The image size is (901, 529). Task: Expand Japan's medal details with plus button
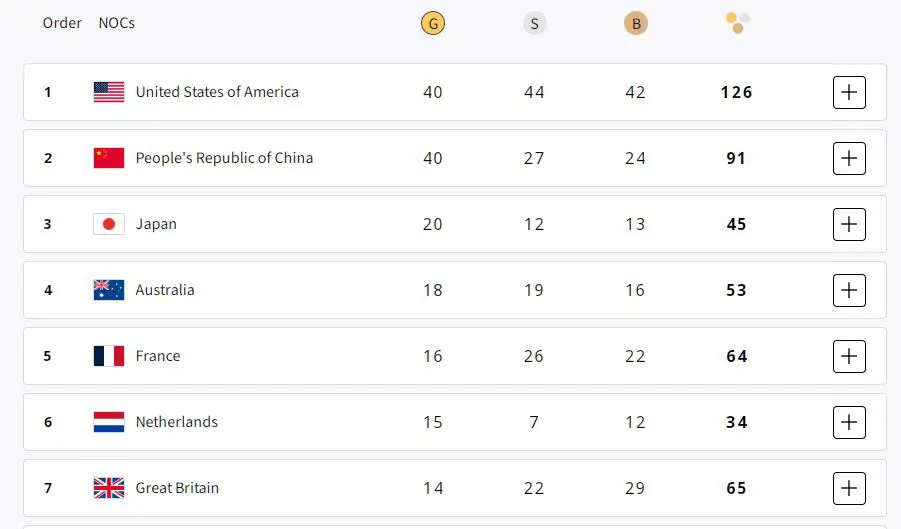click(849, 224)
